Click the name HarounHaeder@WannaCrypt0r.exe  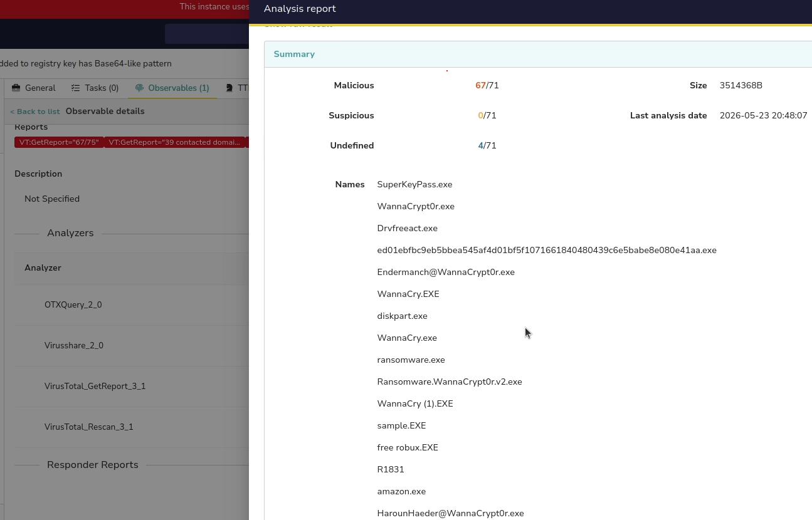(x=450, y=513)
